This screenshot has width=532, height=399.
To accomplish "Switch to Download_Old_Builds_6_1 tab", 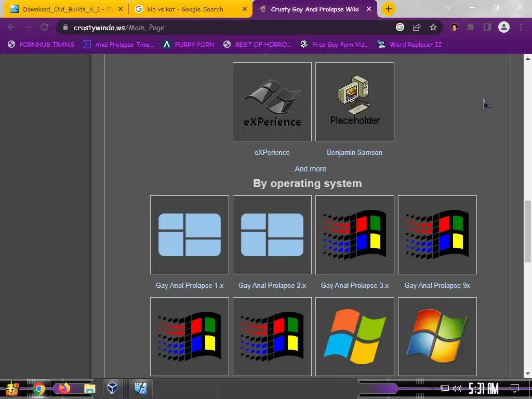I will click(x=66, y=9).
